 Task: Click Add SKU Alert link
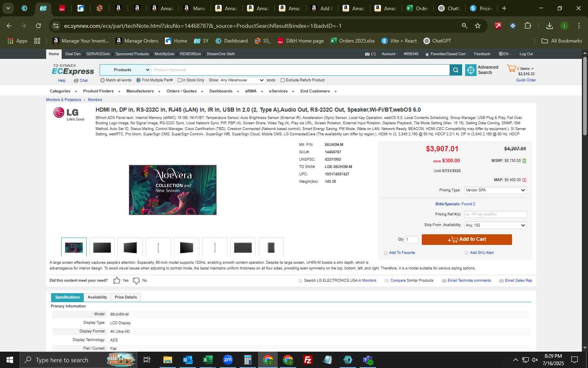(x=482, y=253)
